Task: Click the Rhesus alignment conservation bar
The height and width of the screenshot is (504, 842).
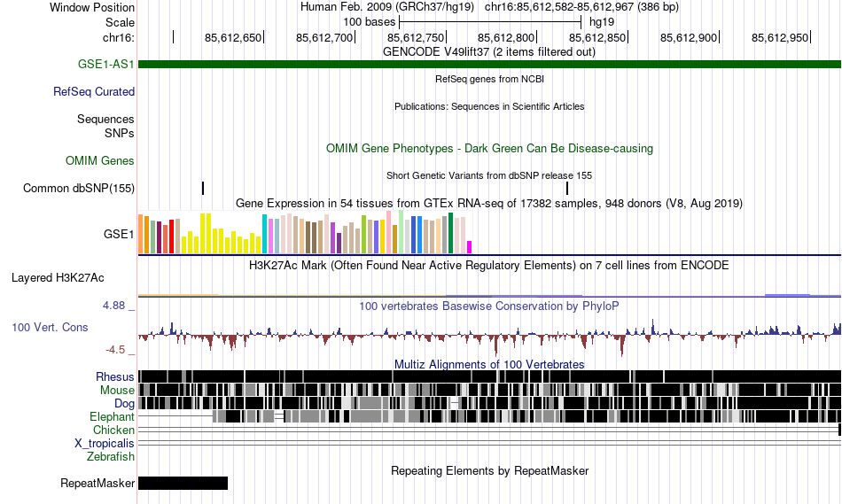Action: (490, 376)
